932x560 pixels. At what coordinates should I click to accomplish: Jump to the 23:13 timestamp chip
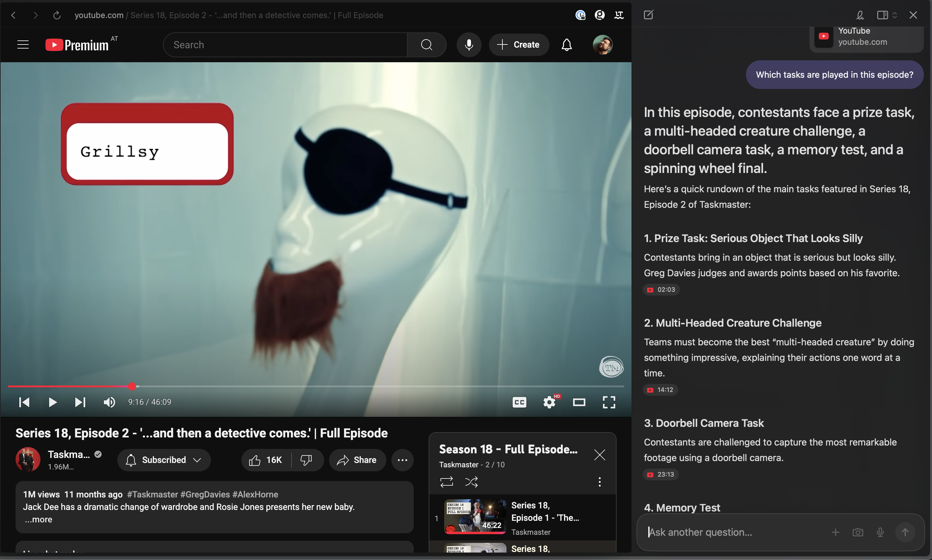point(661,474)
